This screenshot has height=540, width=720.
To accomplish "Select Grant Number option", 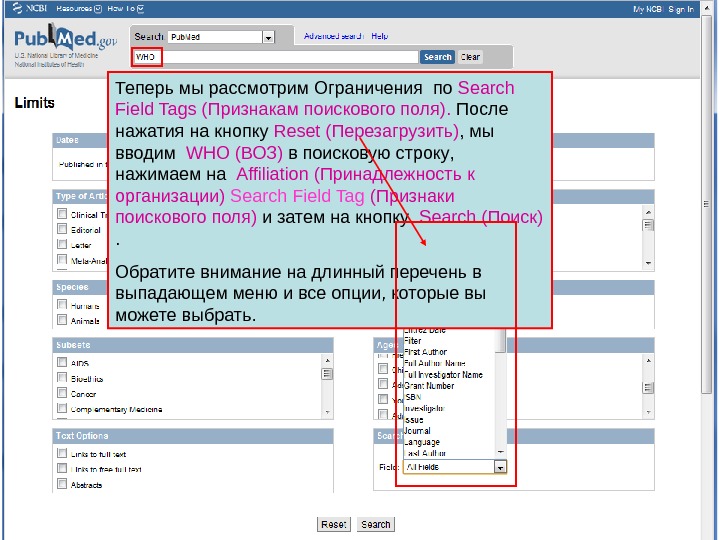I will pyautogui.click(x=429, y=386).
